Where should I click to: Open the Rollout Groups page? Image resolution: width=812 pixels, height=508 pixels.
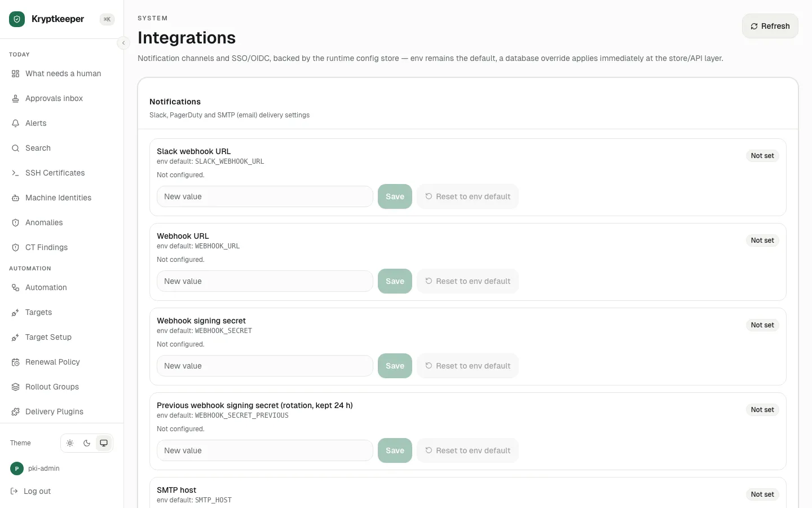pyautogui.click(x=61, y=387)
